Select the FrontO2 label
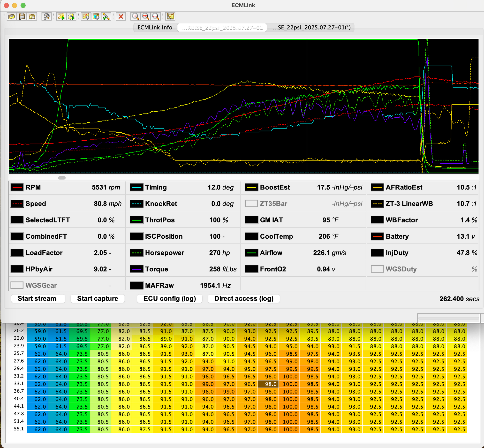Image resolution: width=484 pixels, height=448 pixels. 273,269
